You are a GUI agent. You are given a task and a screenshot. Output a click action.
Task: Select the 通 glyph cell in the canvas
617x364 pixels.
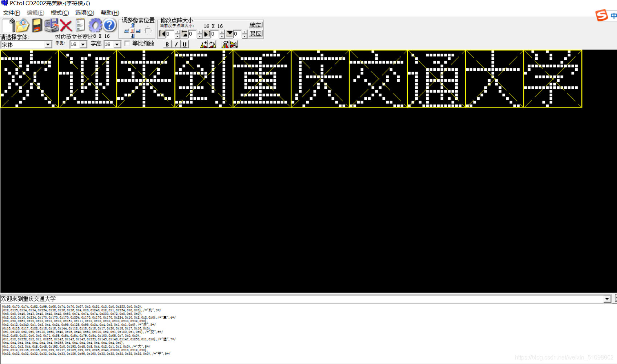[436, 79]
